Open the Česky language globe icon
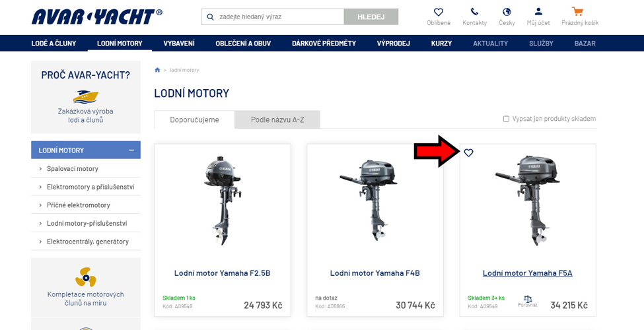This screenshot has height=330, width=644. coord(507,11)
